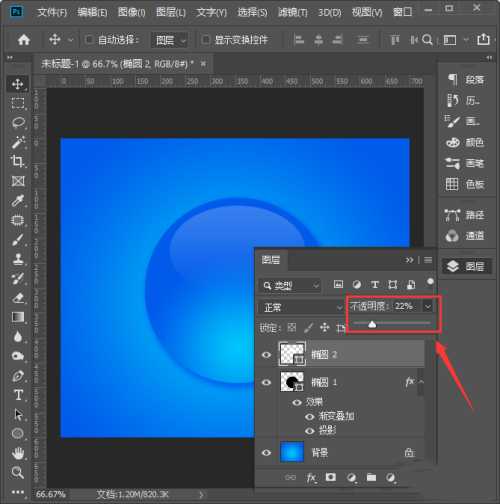The image size is (500, 504).
Task: Create a new group folder icon
Action: tap(371, 477)
